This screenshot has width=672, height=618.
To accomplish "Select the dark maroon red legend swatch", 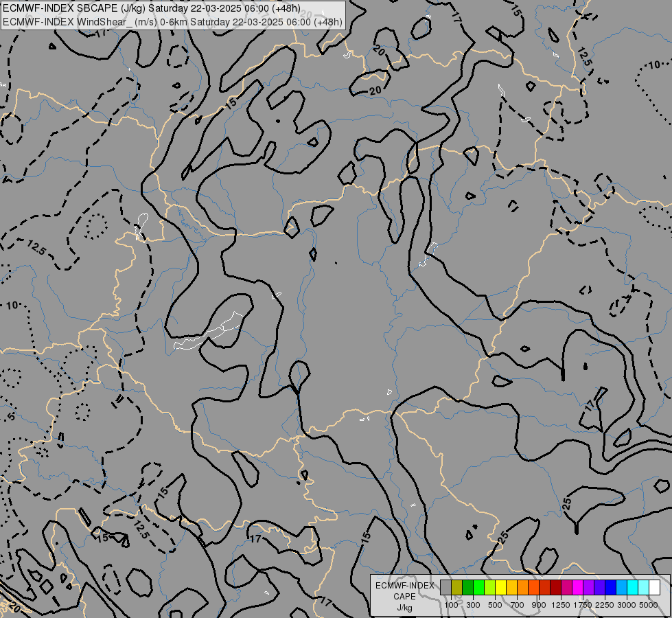I will tap(555, 588).
